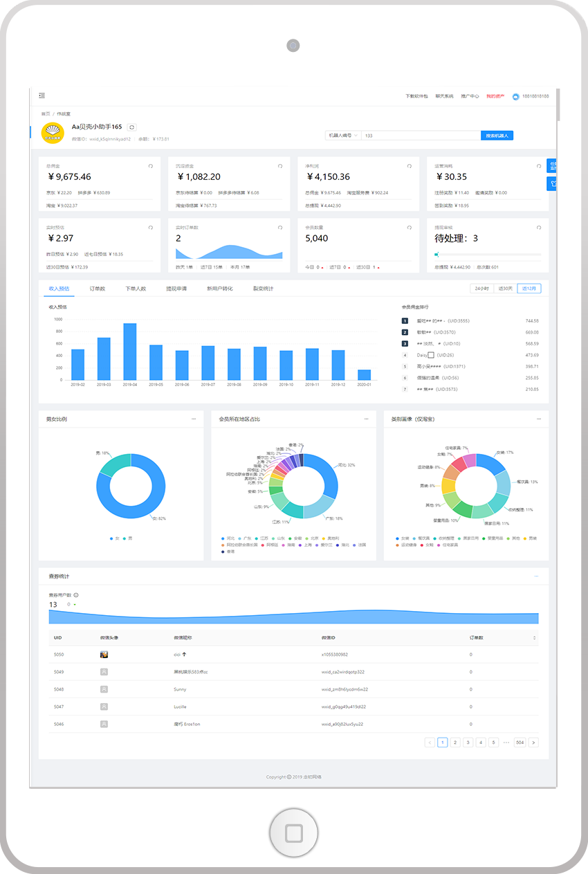Open the shell-logo robot avatar

click(53, 133)
